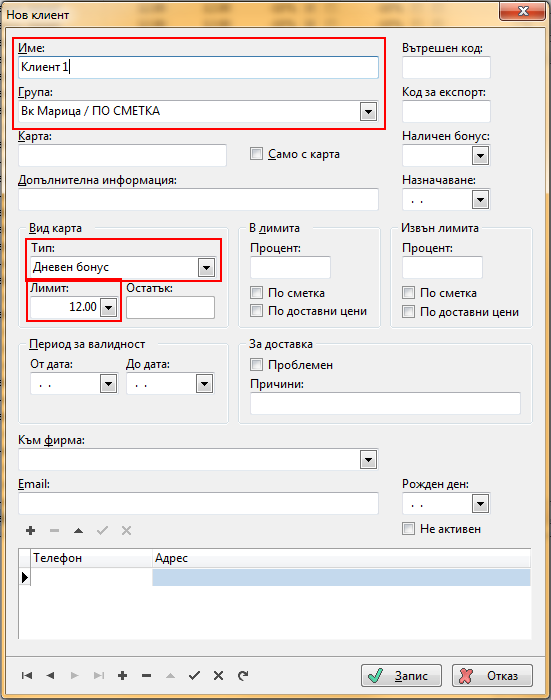This screenshot has height=700, width=551.
Task: Click the 'Отказ' cancel button
Action: (493, 676)
